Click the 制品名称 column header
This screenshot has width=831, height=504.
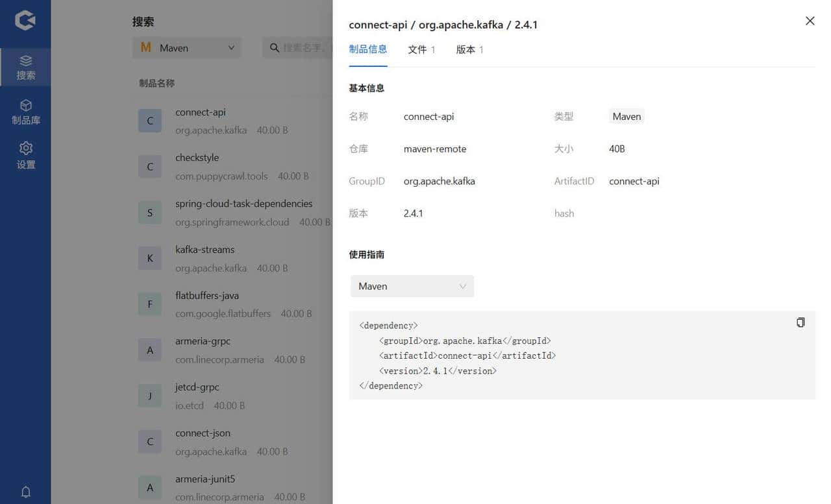tap(157, 83)
